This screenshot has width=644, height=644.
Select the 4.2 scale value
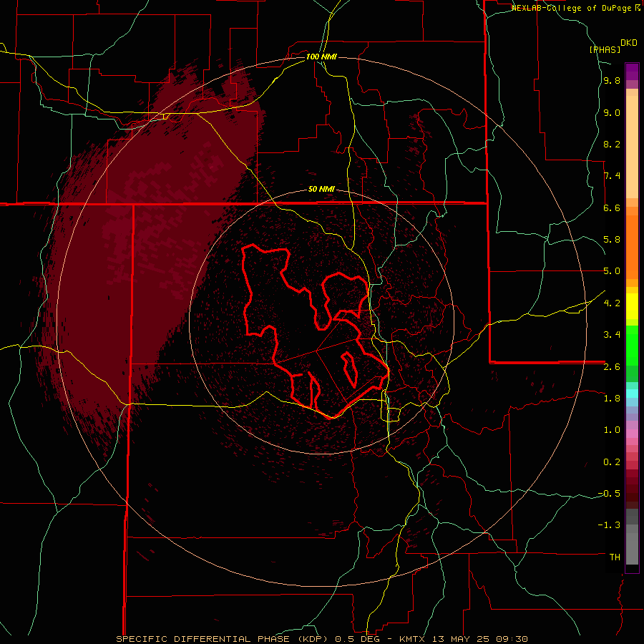pos(612,303)
